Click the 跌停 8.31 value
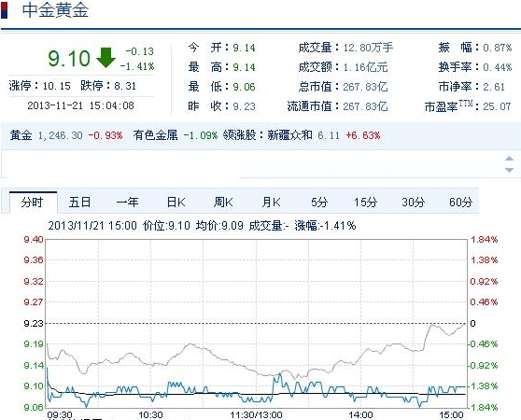521x420 pixels. coord(125,86)
